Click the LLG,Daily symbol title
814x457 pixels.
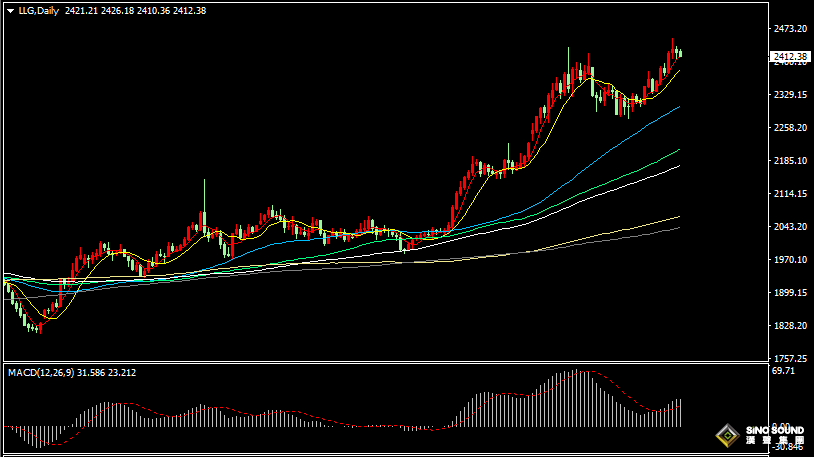click(x=38, y=11)
